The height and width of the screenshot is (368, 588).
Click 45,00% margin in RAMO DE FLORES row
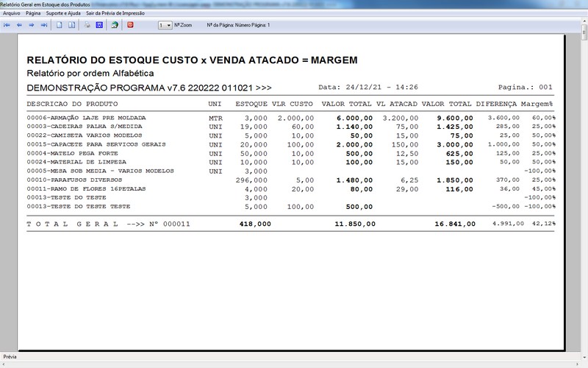pos(544,189)
